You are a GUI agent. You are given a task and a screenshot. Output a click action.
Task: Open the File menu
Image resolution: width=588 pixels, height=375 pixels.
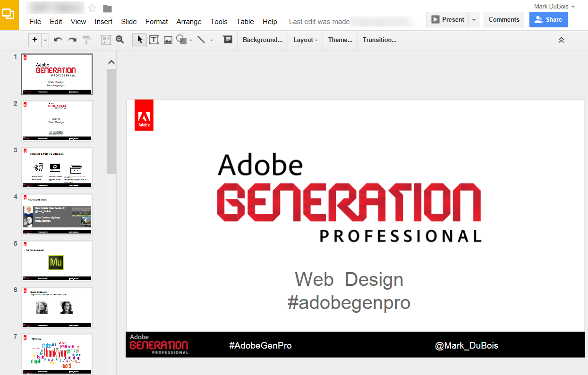click(35, 21)
